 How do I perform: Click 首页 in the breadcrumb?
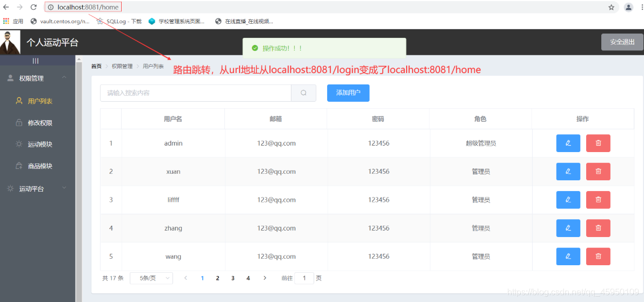[96, 66]
